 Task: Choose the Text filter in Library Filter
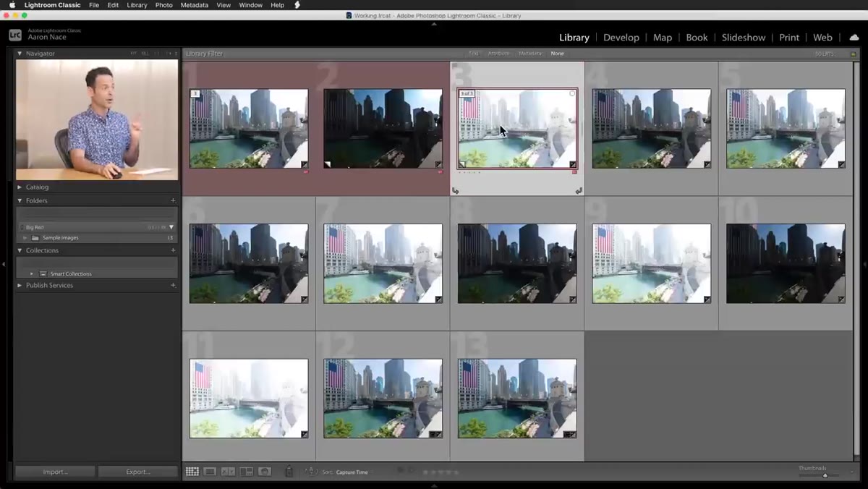click(x=473, y=54)
